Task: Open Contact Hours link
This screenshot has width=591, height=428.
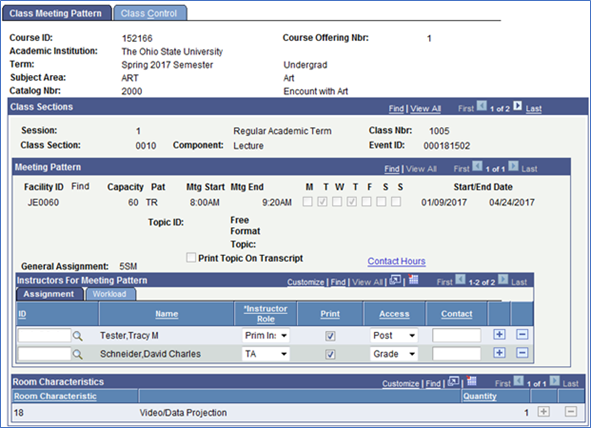Action: click(397, 261)
